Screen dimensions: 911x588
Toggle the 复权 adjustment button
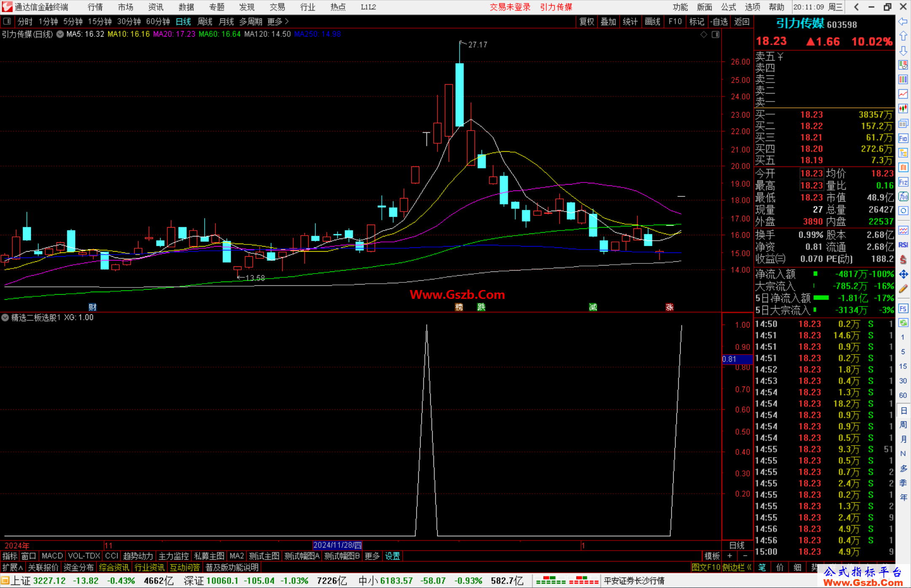click(x=587, y=21)
